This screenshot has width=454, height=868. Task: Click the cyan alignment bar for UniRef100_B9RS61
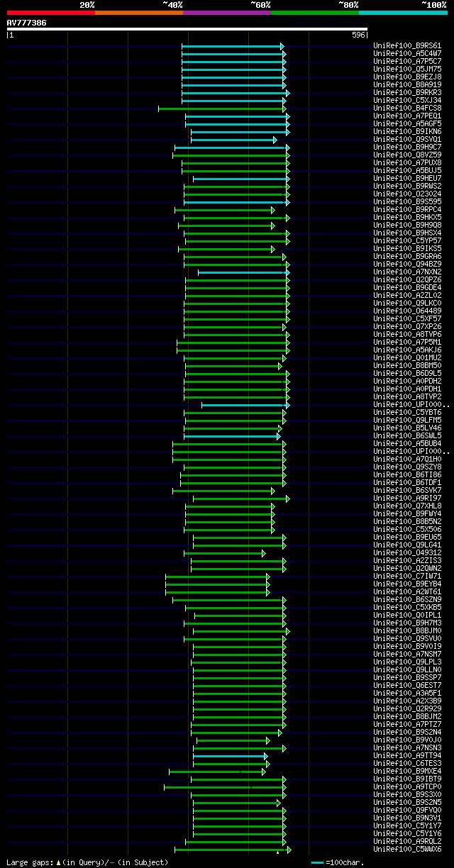[x=233, y=46]
